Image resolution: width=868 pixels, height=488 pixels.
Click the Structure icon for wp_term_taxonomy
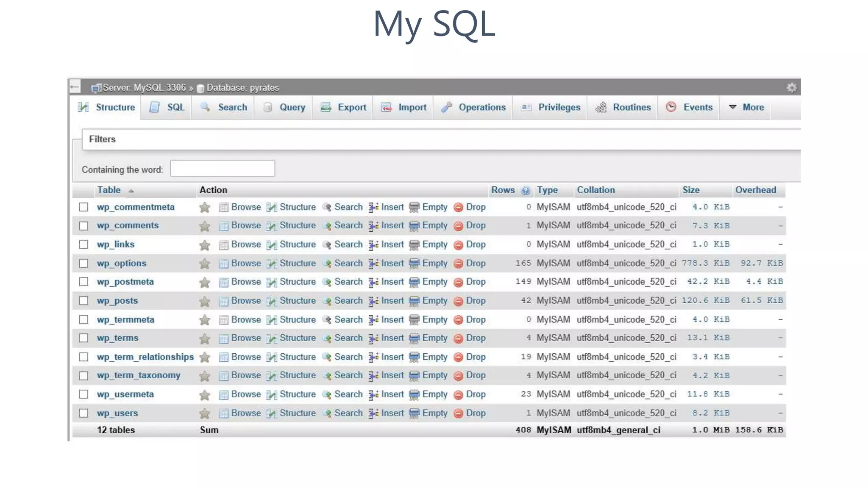pos(272,376)
